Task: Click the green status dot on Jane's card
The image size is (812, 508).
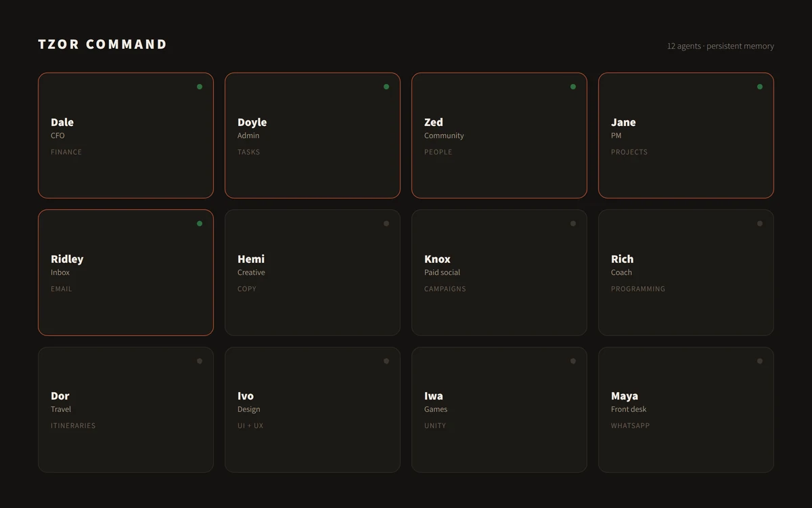Action: [x=760, y=87]
